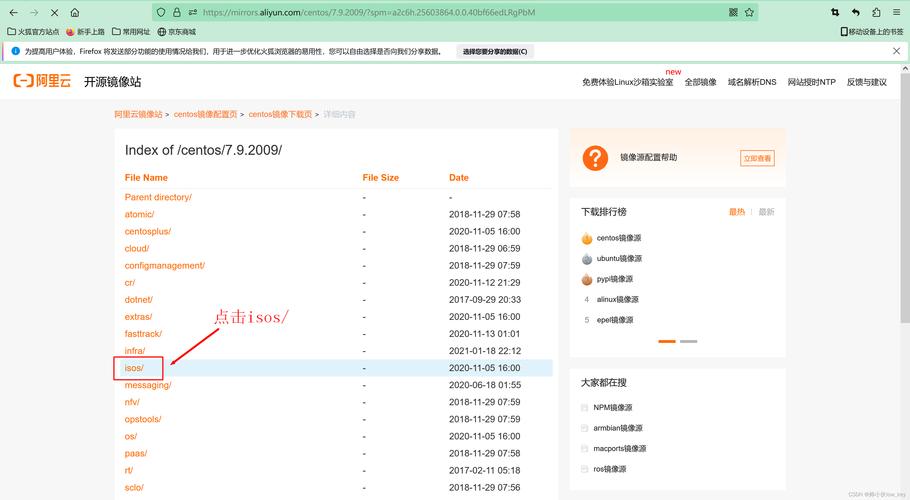Open 京东商城 bookmark
Image resolution: width=910 pixels, height=500 pixels.
coord(176,32)
